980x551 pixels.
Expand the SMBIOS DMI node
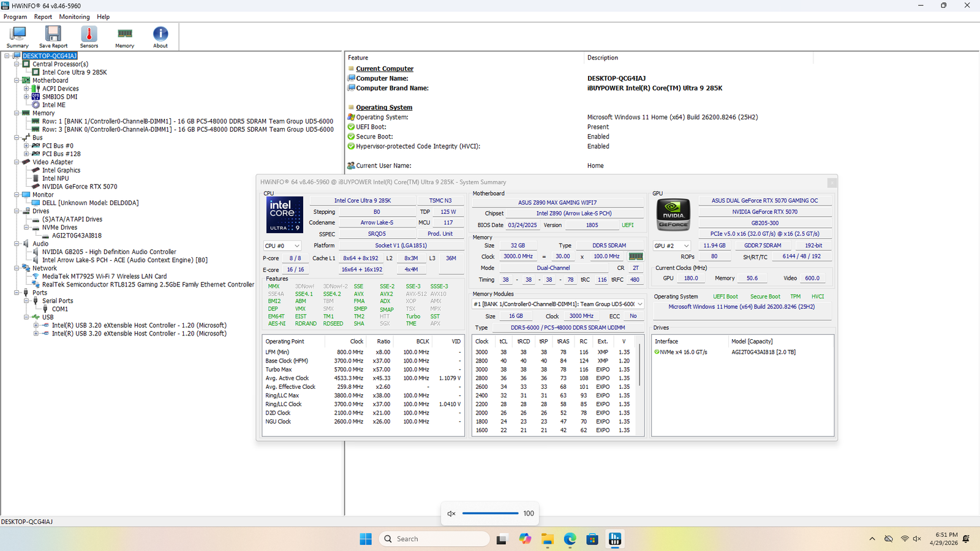(26, 97)
